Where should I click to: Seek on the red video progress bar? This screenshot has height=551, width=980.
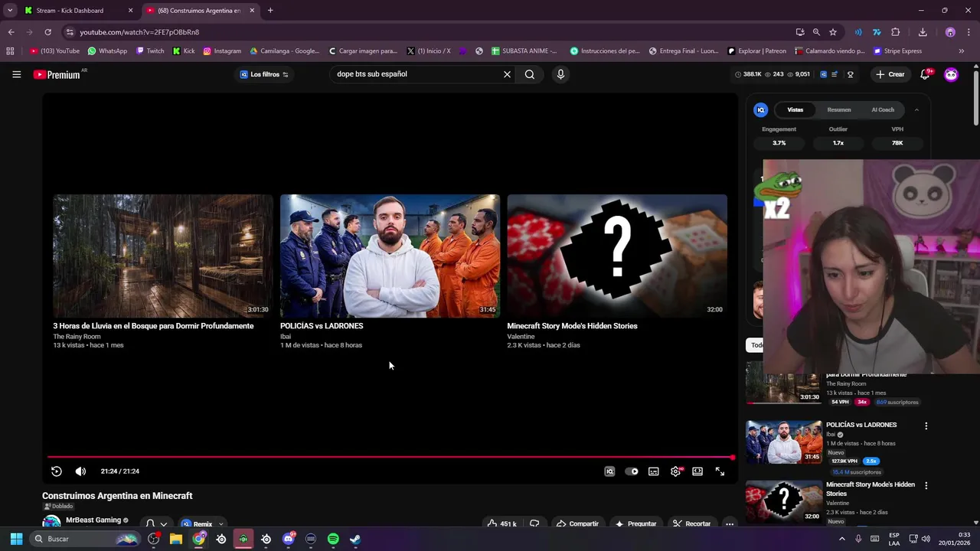point(390,458)
